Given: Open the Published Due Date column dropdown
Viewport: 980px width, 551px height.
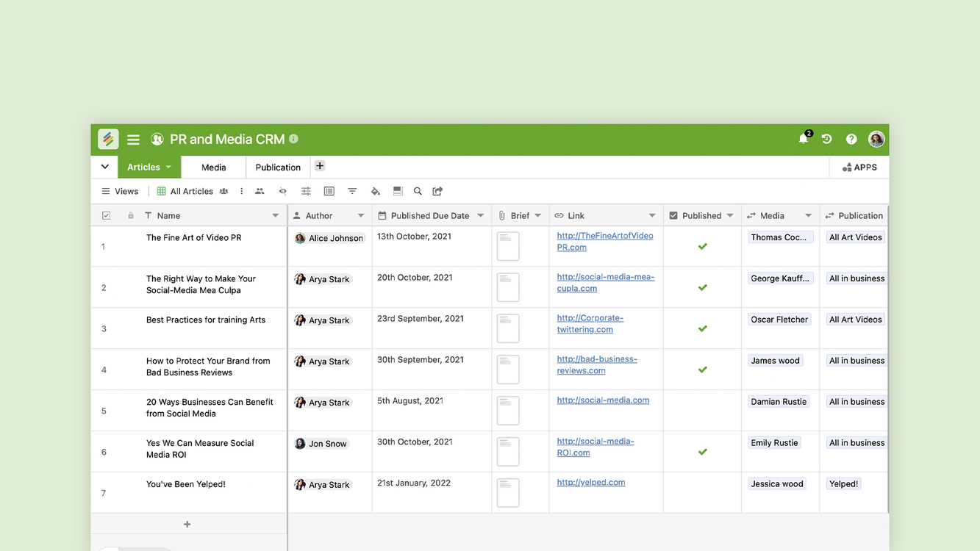Looking at the screenshot, I should (481, 215).
